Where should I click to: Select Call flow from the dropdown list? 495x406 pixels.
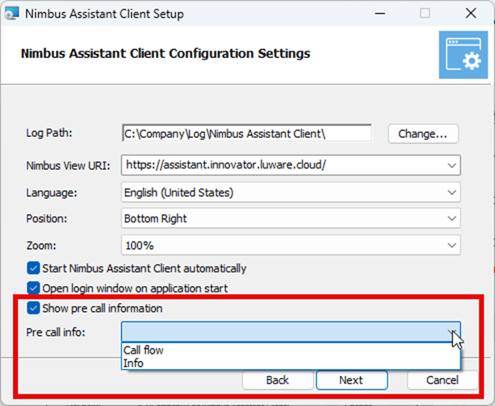[x=291, y=350]
